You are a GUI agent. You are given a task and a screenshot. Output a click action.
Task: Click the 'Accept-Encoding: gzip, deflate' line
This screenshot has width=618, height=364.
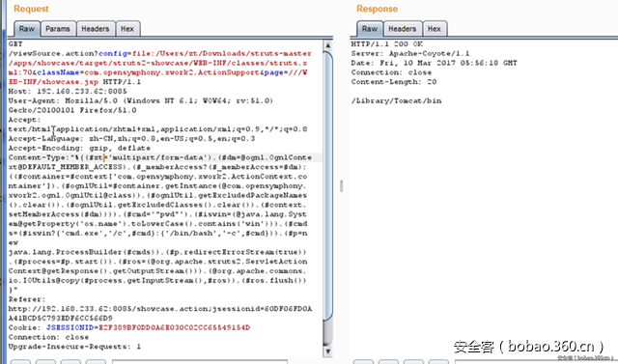(x=79, y=148)
